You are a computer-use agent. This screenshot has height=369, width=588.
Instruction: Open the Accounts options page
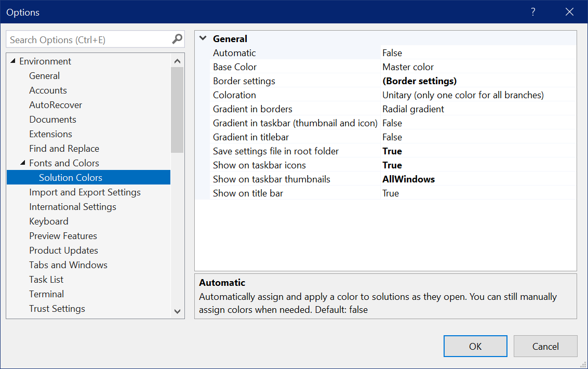48,90
